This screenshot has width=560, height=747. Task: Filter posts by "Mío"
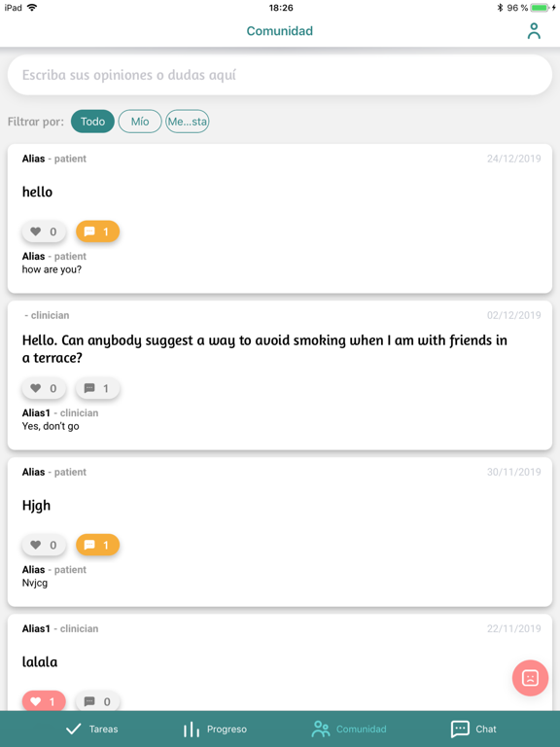coord(140,122)
